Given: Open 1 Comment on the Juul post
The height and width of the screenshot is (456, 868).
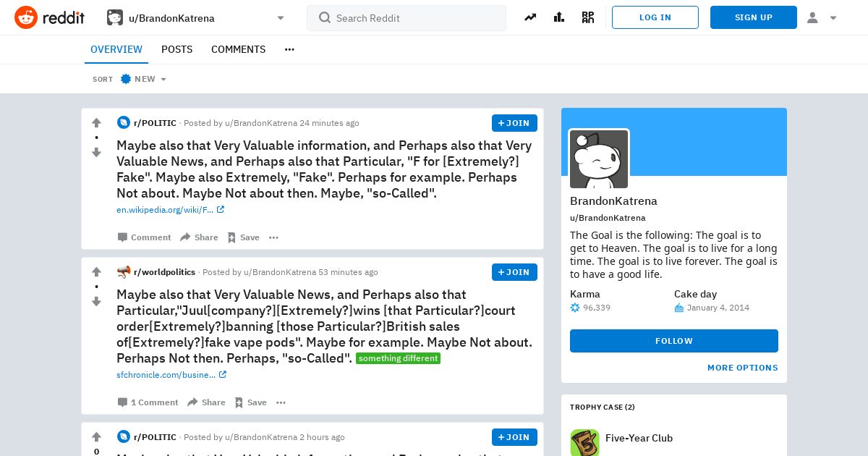Looking at the screenshot, I should (148, 402).
